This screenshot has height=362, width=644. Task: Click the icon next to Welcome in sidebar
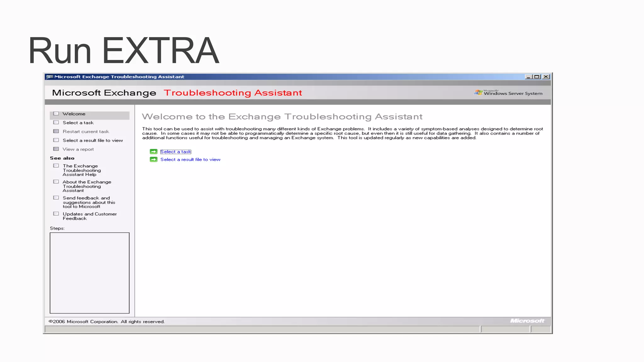click(x=56, y=114)
